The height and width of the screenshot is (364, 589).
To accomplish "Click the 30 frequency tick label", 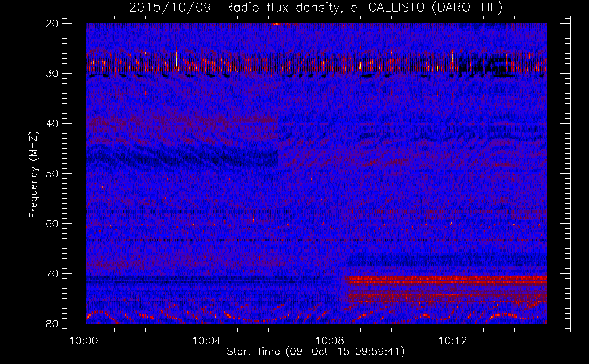I will click(52, 73).
